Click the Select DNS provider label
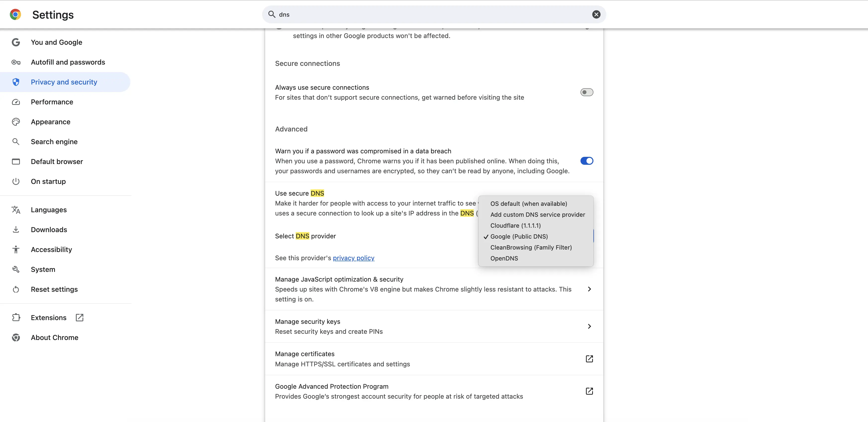The height and width of the screenshot is (422, 868). click(x=305, y=236)
